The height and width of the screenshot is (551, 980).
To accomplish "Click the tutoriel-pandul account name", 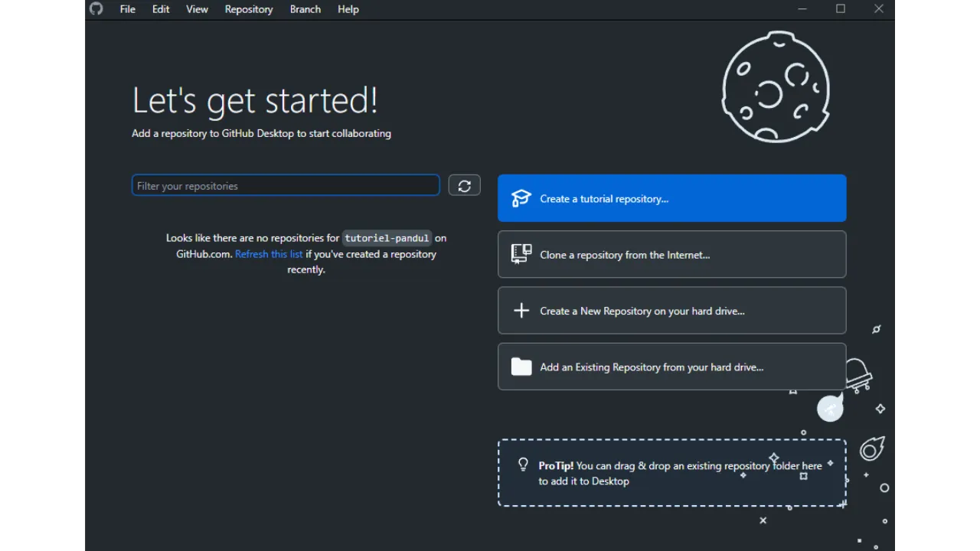I will pos(387,238).
